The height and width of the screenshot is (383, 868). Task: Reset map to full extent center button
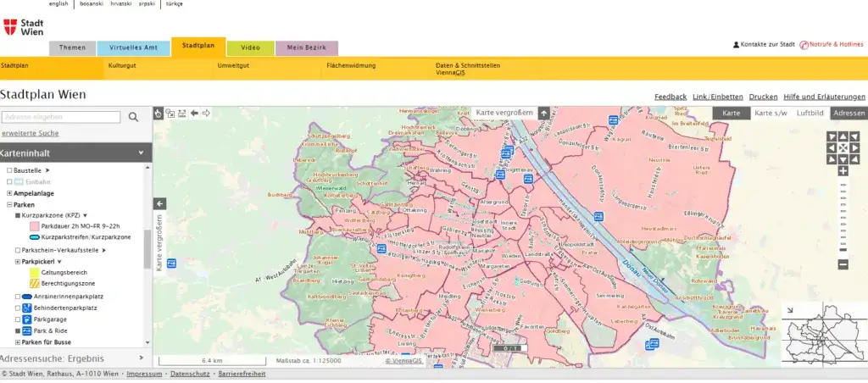pos(843,147)
